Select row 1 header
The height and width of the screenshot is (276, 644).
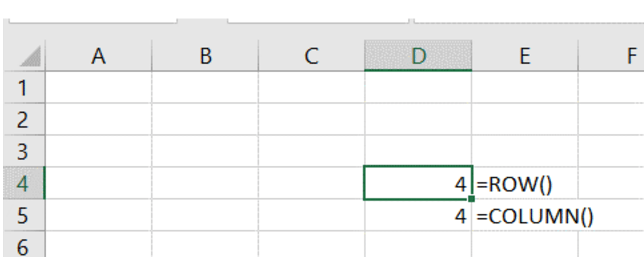23,88
